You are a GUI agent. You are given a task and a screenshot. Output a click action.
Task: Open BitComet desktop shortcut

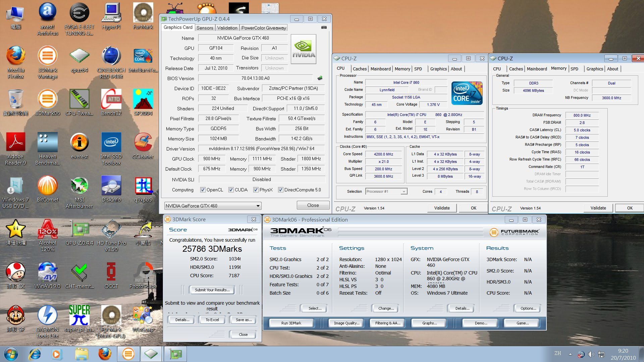click(x=47, y=189)
